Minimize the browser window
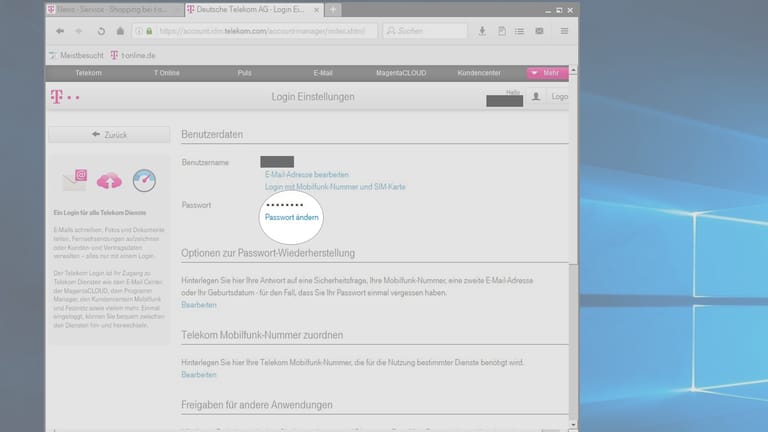The height and width of the screenshot is (432, 768). point(548,10)
